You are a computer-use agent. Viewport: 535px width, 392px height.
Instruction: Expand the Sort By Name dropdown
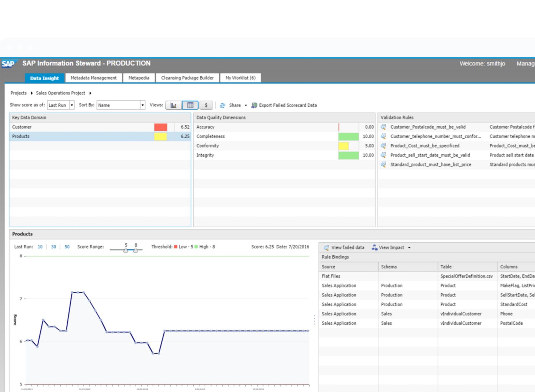pos(142,105)
